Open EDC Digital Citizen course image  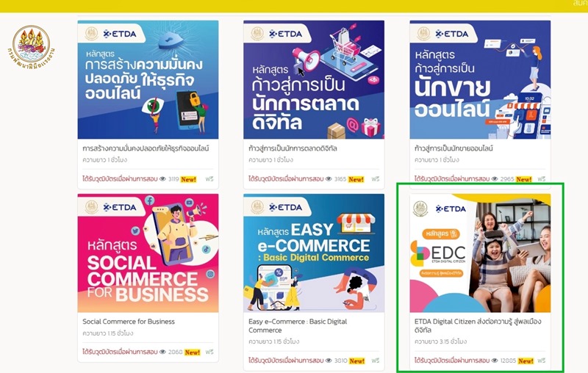pyautogui.click(x=480, y=253)
